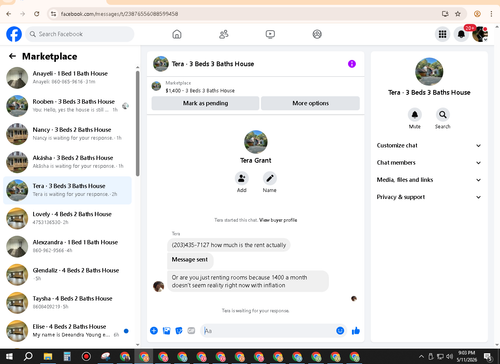
Task: Expand Customize chat section
Action: pos(429,145)
